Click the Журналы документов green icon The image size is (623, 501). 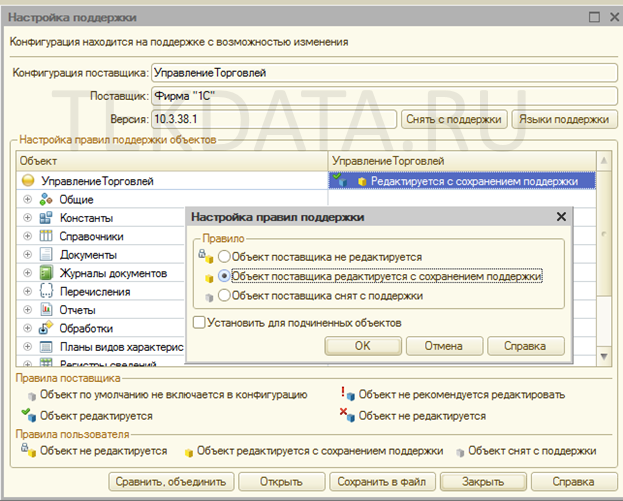pyautogui.click(x=46, y=273)
